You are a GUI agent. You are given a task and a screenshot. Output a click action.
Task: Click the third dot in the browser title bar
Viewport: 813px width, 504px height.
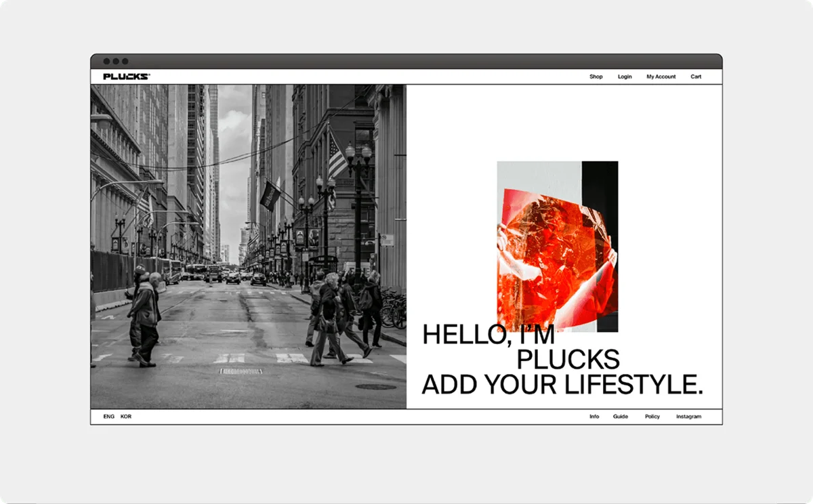coord(125,62)
